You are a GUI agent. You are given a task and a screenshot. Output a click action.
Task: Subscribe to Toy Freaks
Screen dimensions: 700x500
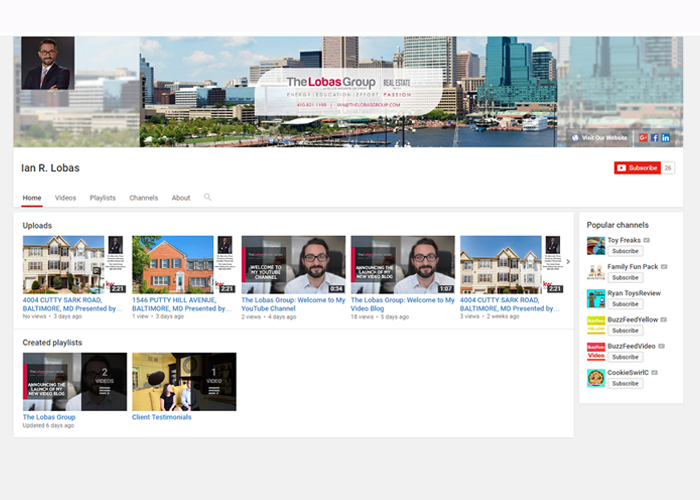[x=625, y=251]
